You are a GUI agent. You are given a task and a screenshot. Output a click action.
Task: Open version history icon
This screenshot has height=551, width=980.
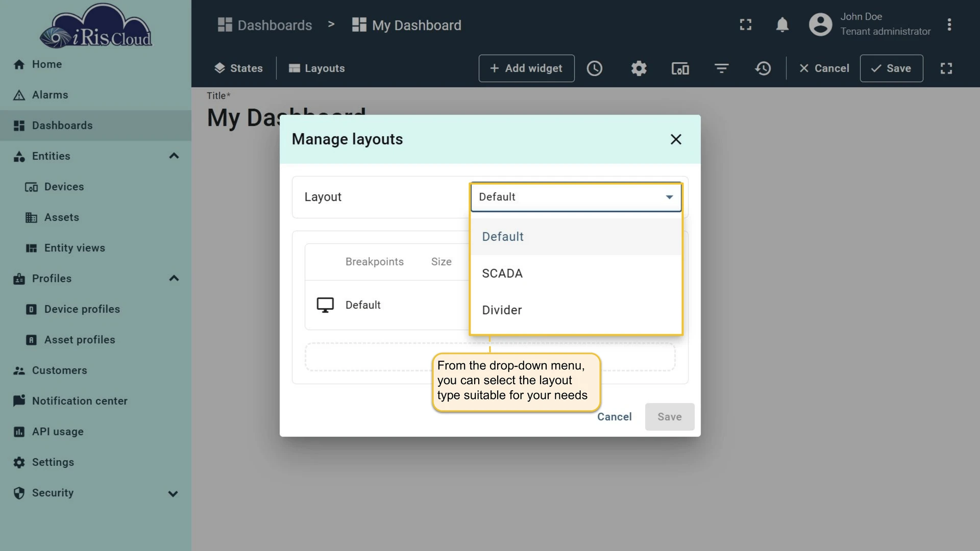coord(763,68)
